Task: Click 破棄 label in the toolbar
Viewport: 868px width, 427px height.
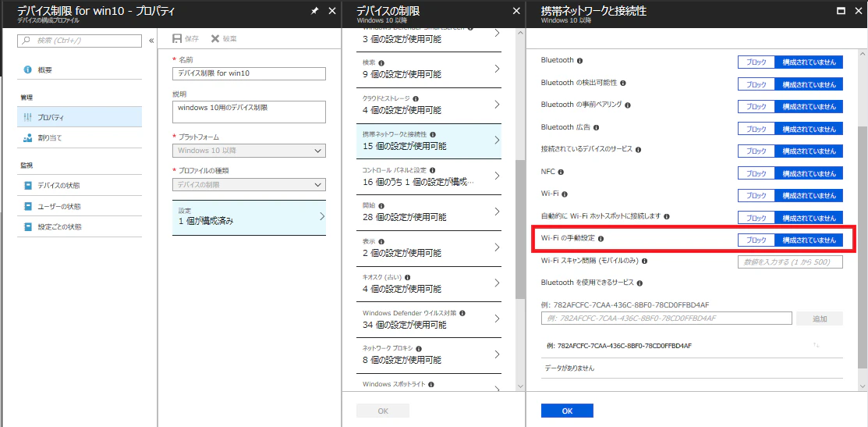Action: coord(230,39)
